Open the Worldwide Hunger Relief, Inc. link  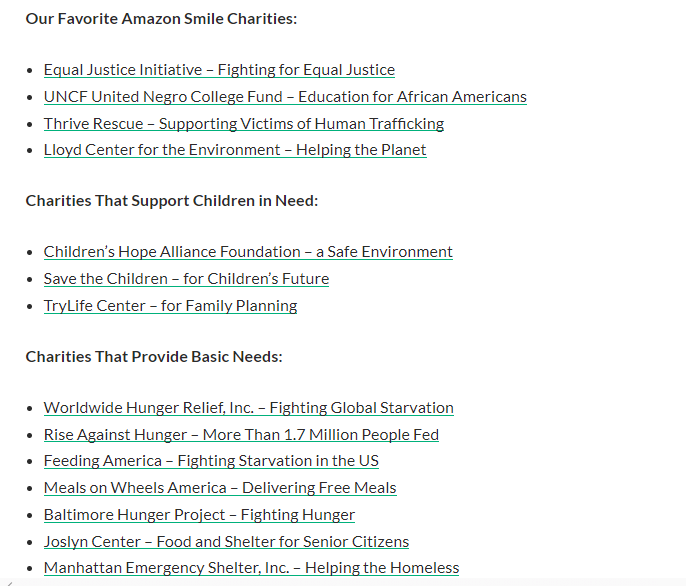tap(249, 408)
